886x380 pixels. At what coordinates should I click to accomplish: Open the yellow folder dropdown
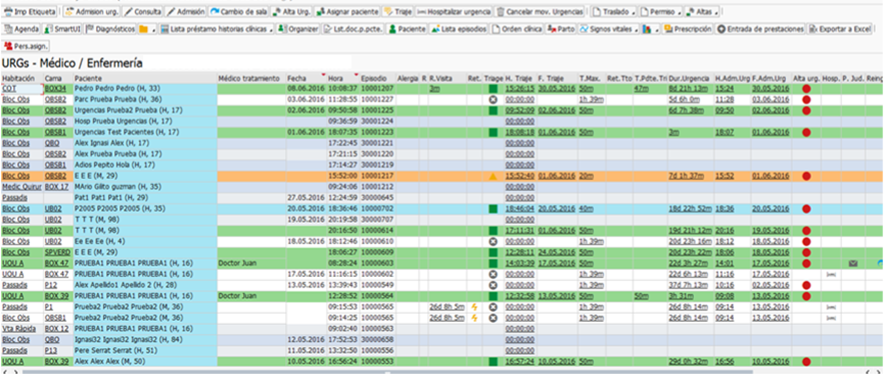148,29
